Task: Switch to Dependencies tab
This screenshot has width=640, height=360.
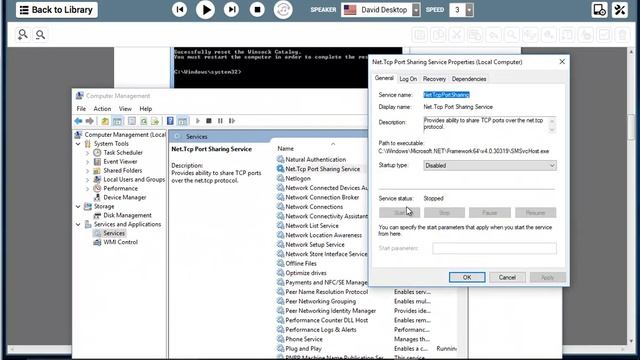Action: pyautogui.click(x=469, y=79)
